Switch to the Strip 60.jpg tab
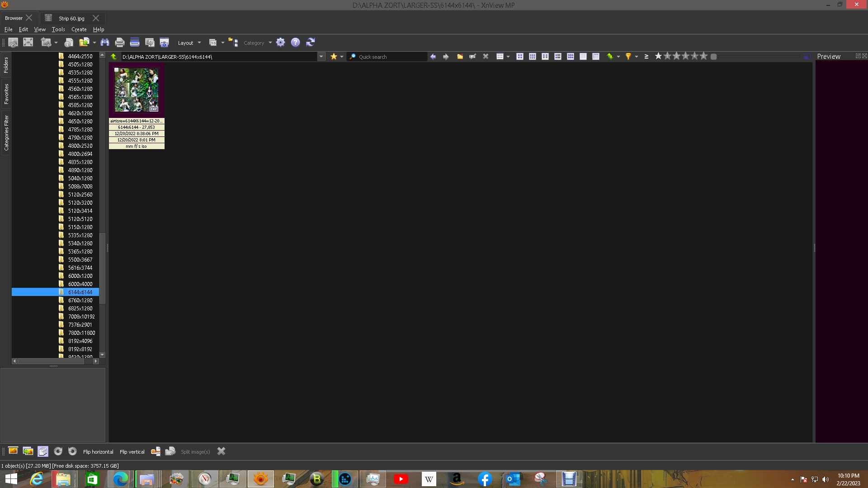Screen dimensions: 868x488 click(71, 19)
